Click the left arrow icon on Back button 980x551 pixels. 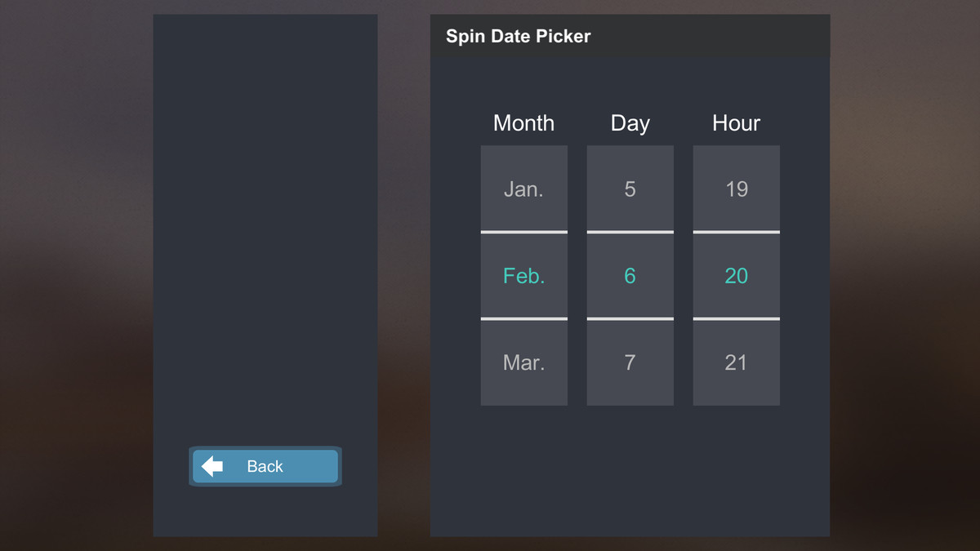pos(212,466)
